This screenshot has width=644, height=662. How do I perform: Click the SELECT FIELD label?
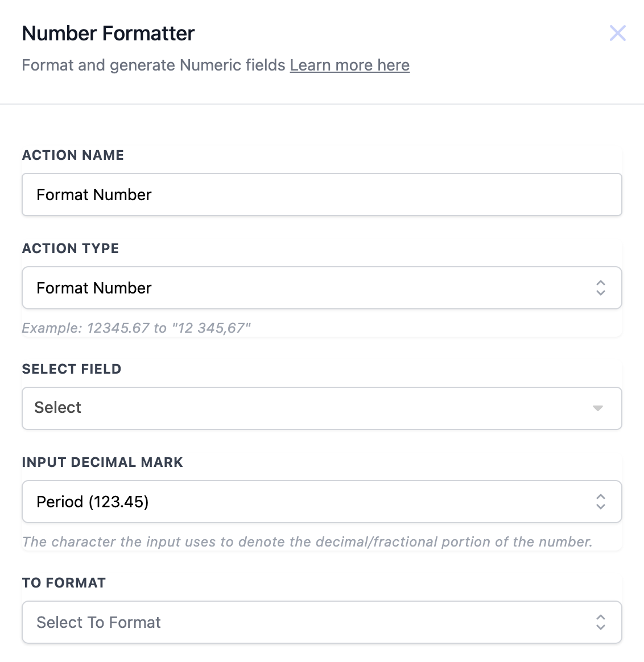pos(72,369)
